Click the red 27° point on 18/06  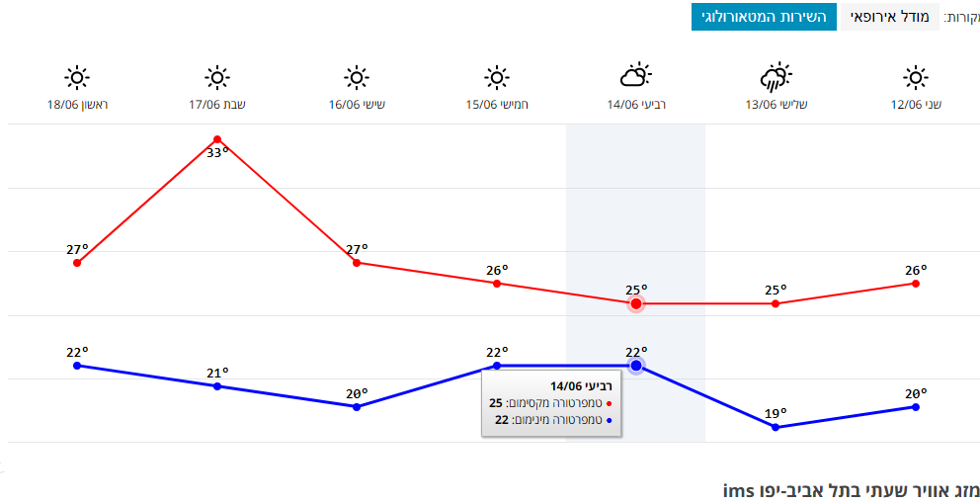[x=77, y=263]
